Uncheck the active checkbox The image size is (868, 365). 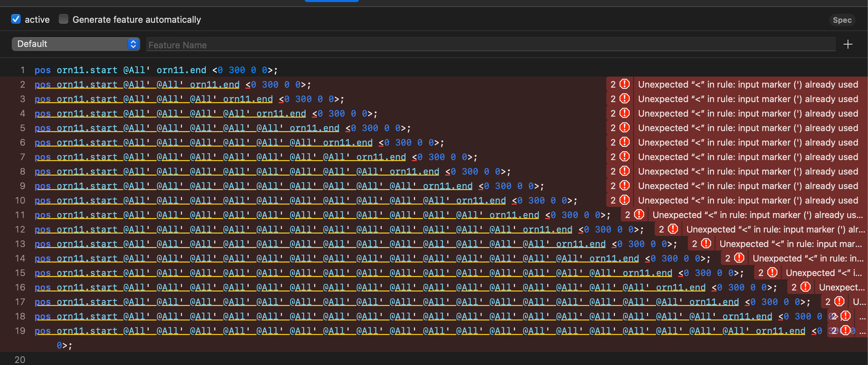(x=16, y=19)
